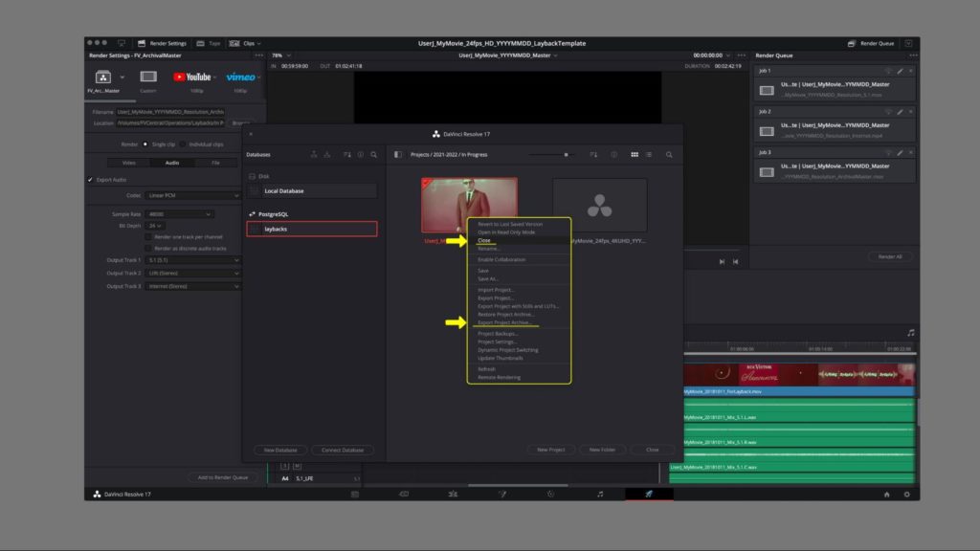
Task: Edit Job 1 with pencil icon
Action: click(x=900, y=71)
